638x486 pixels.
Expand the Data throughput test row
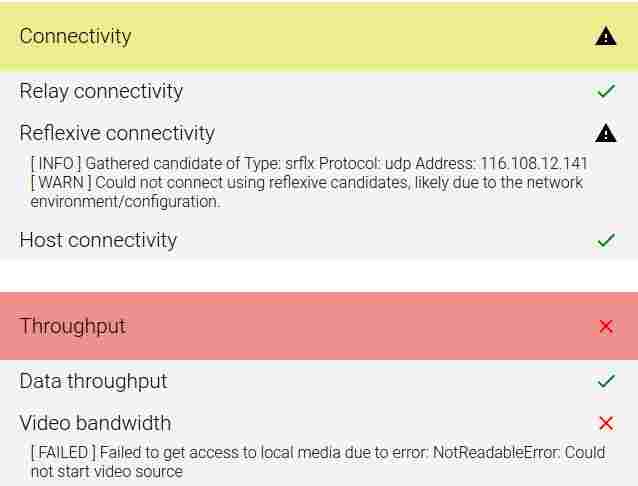(x=319, y=381)
